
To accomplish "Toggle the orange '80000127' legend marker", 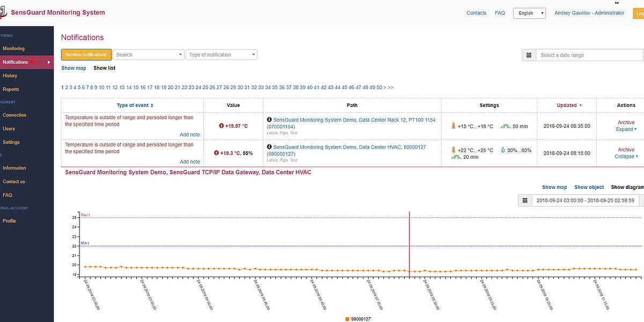I will 348,319.
